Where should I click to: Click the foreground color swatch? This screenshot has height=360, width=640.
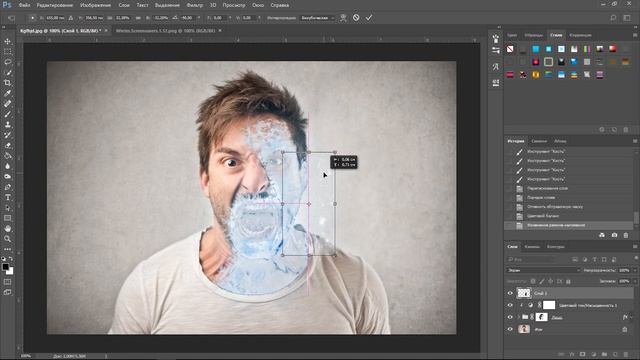point(5,267)
